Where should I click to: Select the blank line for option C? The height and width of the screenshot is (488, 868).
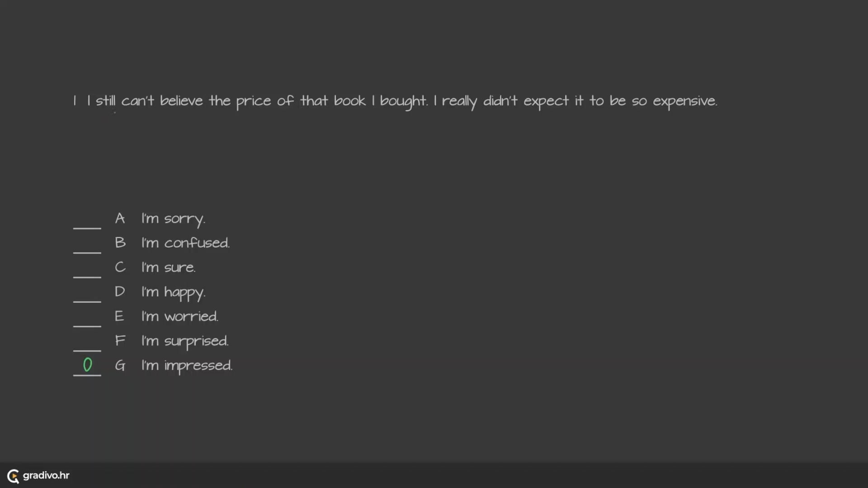[x=87, y=271]
